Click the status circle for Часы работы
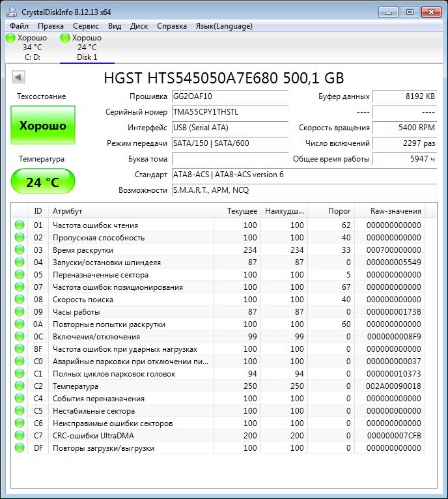Viewport: 448px width, 499px height. point(20,311)
